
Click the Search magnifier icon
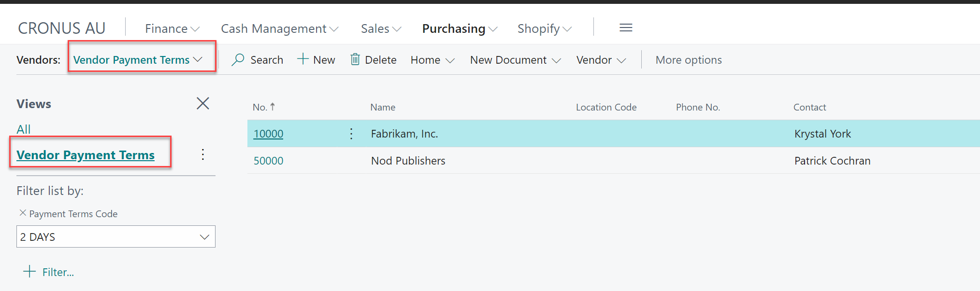pyautogui.click(x=238, y=60)
